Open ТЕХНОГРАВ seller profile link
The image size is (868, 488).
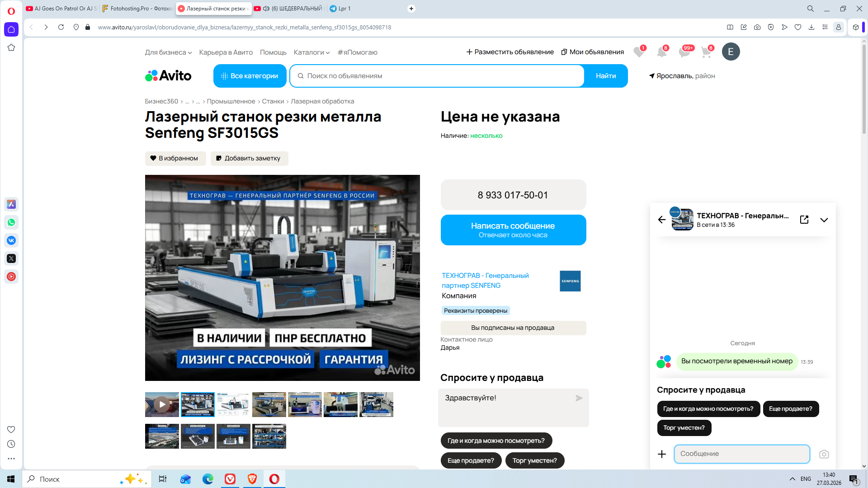click(485, 280)
